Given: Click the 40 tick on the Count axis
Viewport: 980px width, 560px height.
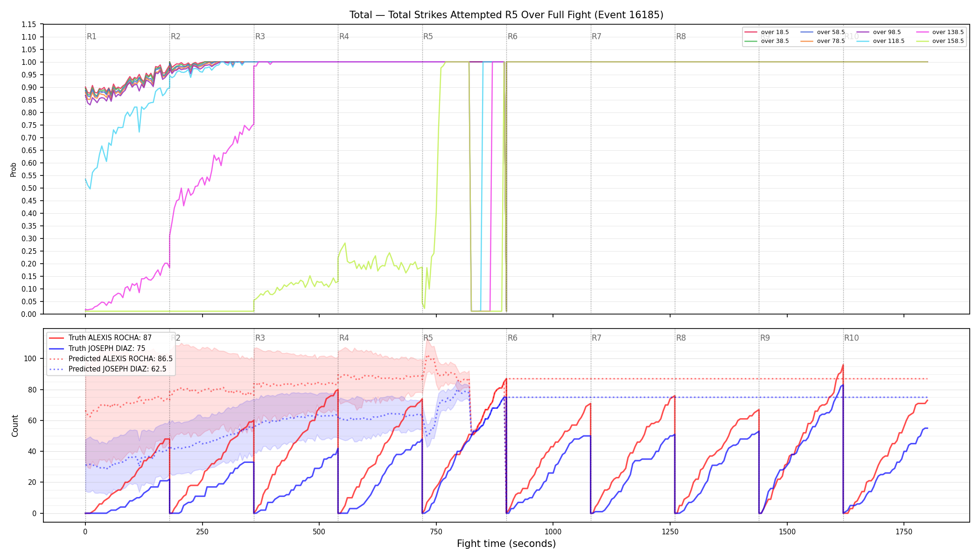Looking at the screenshot, I should 33,451.
